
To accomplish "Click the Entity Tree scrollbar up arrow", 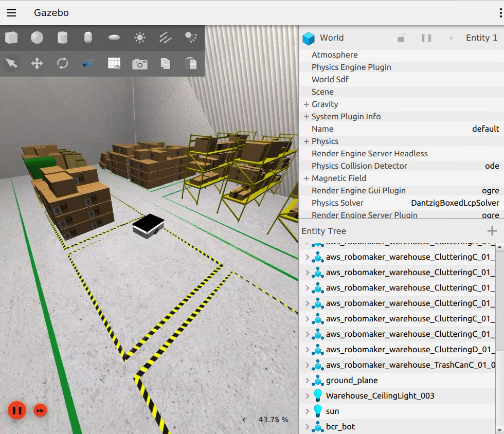I will pos(499,247).
